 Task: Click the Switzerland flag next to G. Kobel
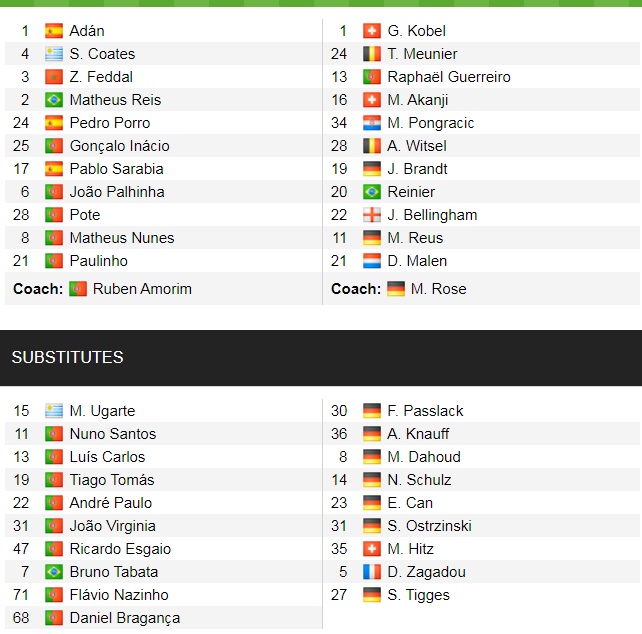pyautogui.click(x=372, y=31)
